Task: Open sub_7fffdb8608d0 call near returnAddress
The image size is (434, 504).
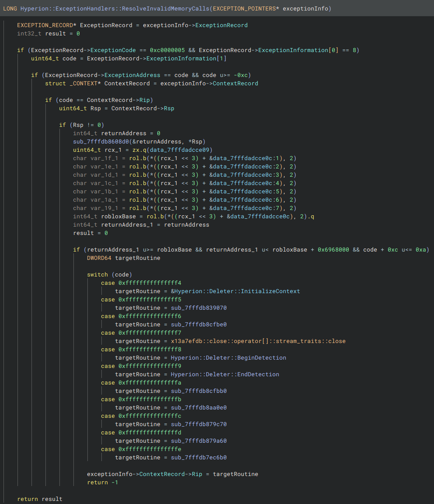Action: tap(101, 142)
